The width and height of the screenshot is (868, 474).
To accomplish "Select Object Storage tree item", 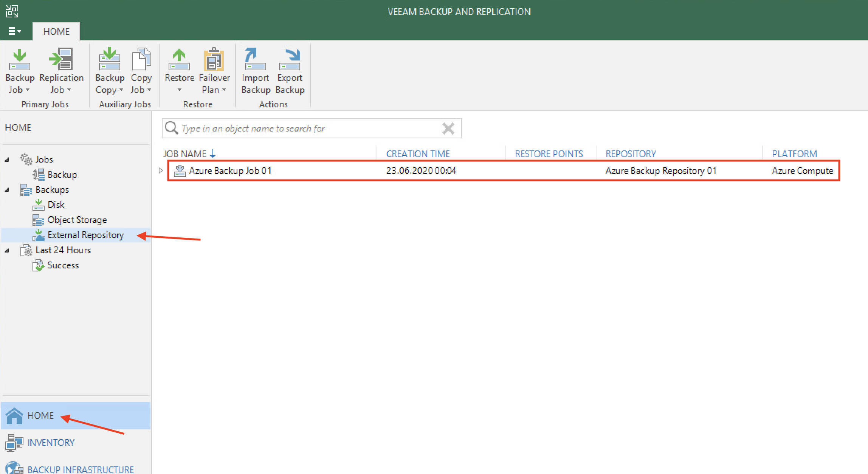I will pyautogui.click(x=77, y=220).
